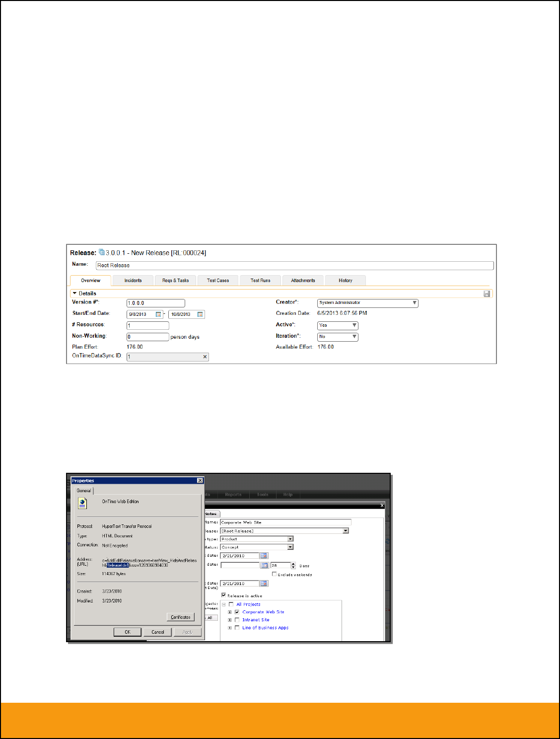This screenshot has width=560, height=739.
Task: Click the Days number field showing 28
Action: pos(280,565)
